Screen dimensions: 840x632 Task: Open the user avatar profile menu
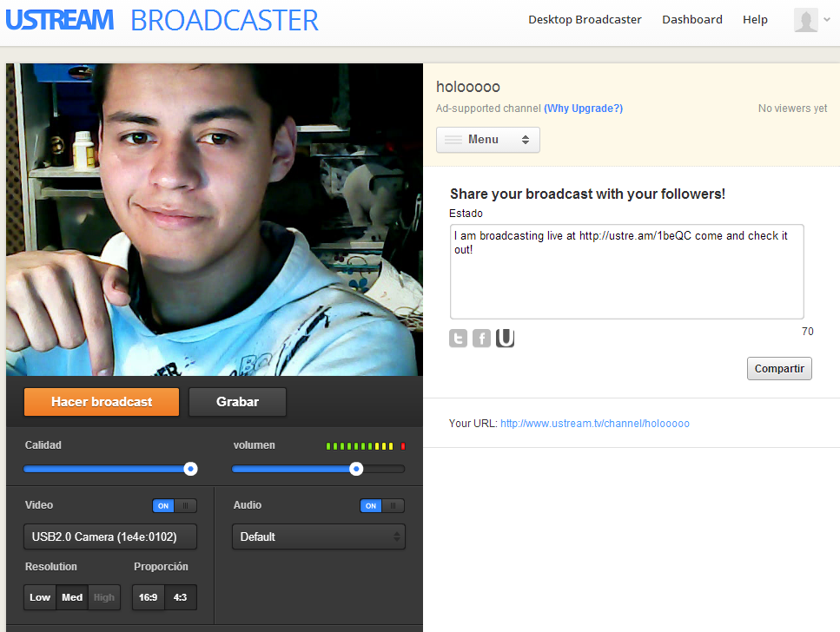806,20
